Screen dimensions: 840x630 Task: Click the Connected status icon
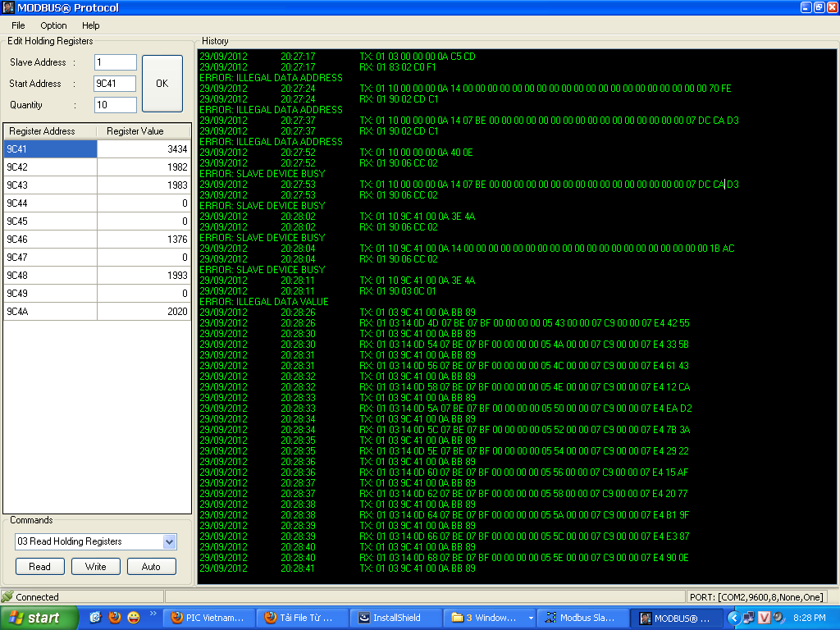pyautogui.click(x=7, y=596)
